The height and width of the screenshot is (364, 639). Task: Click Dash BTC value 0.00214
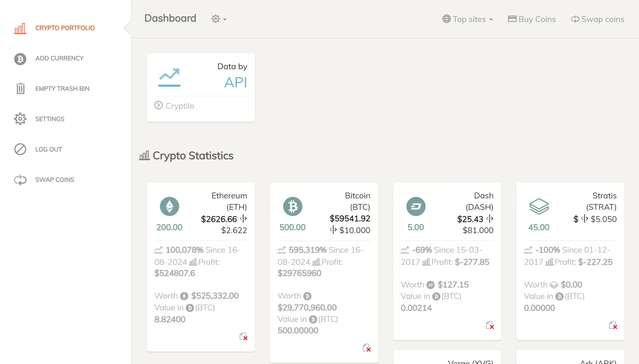(x=416, y=308)
